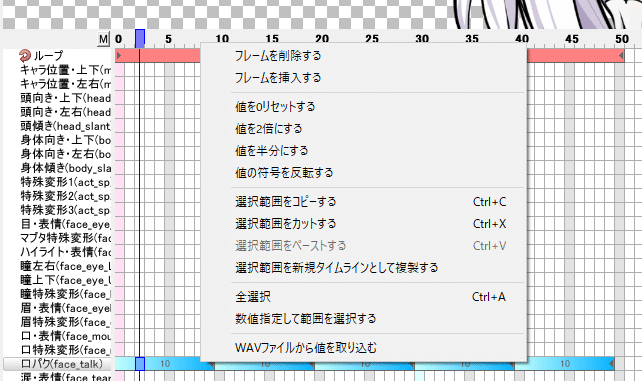
Task: Choose WAVファイルから値を取り込む menu entry
Action: click(x=306, y=348)
